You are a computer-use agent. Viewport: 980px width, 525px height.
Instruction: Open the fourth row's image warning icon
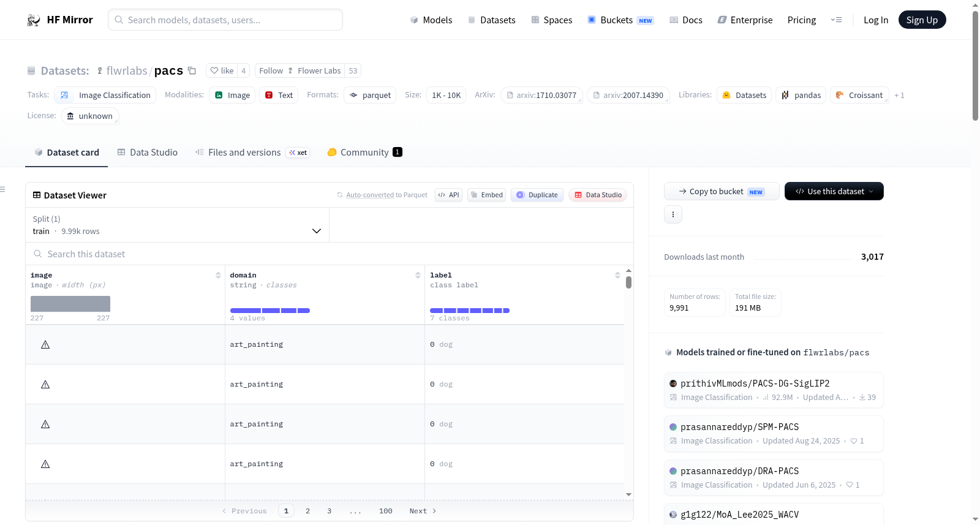click(45, 464)
